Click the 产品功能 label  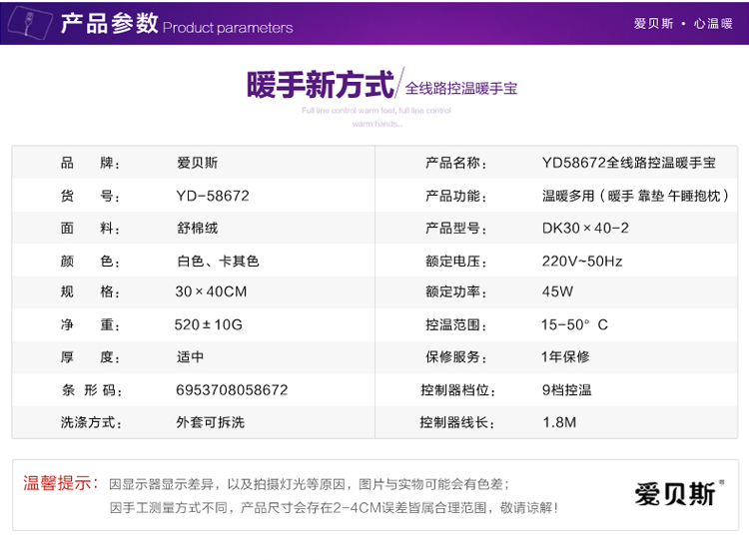[x=455, y=196]
